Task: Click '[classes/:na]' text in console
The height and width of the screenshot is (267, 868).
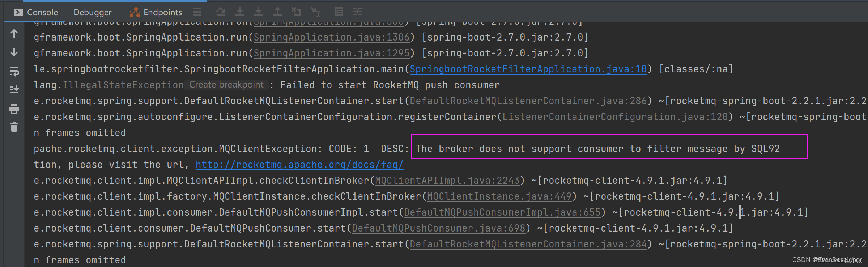Action: [696, 69]
